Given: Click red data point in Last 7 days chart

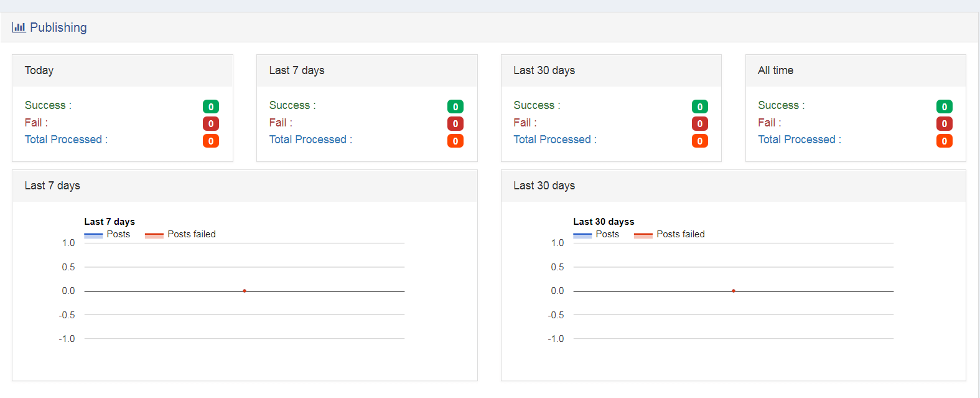Looking at the screenshot, I should coord(245,291).
